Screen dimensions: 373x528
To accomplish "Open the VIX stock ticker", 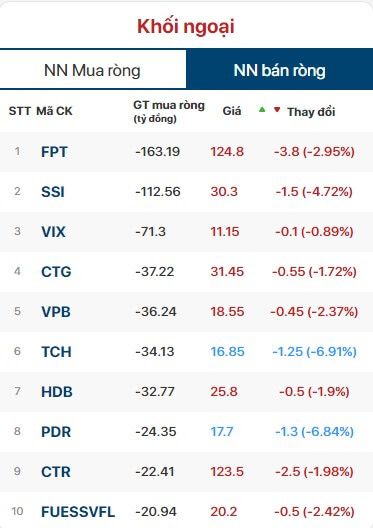I will point(53,232).
